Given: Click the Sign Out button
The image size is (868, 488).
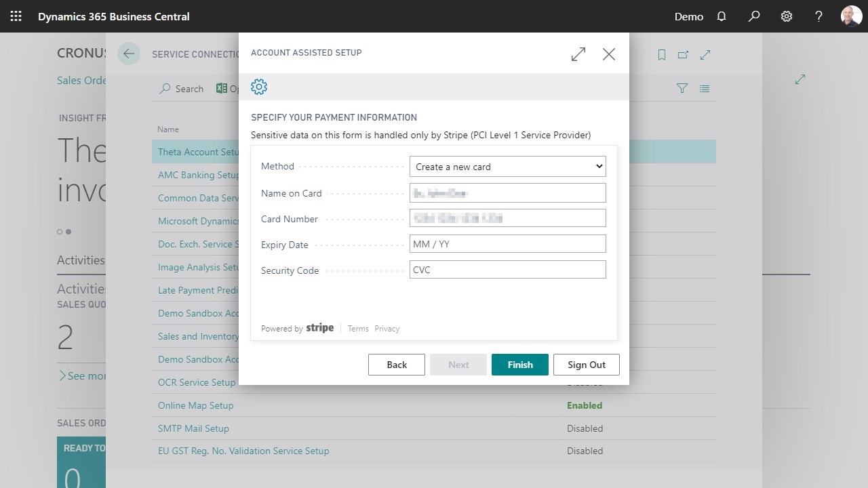Looking at the screenshot, I should pyautogui.click(x=587, y=365).
